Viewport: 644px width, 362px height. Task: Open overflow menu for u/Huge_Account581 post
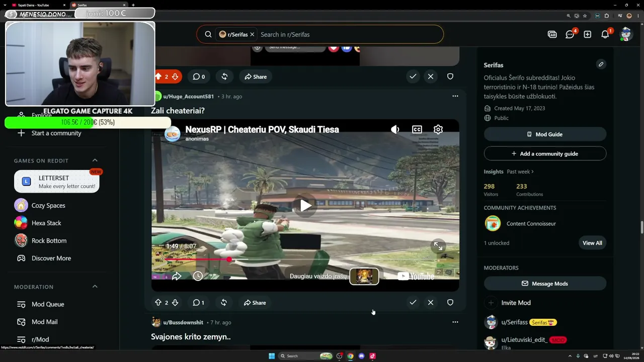click(455, 96)
